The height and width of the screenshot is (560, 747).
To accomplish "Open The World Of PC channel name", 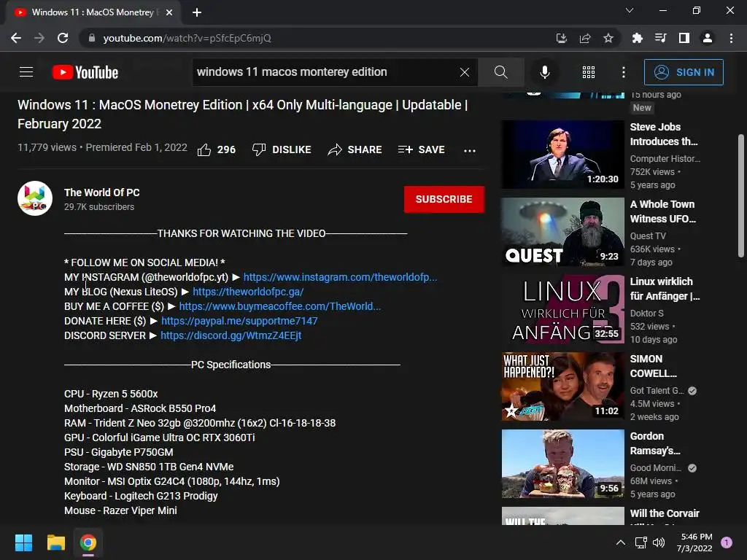I will pyautogui.click(x=102, y=192).
